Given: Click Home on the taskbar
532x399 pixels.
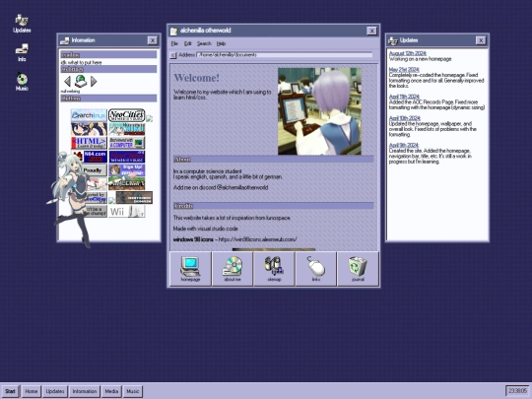Looking at the screenshot, I should [x=32, y=391].
